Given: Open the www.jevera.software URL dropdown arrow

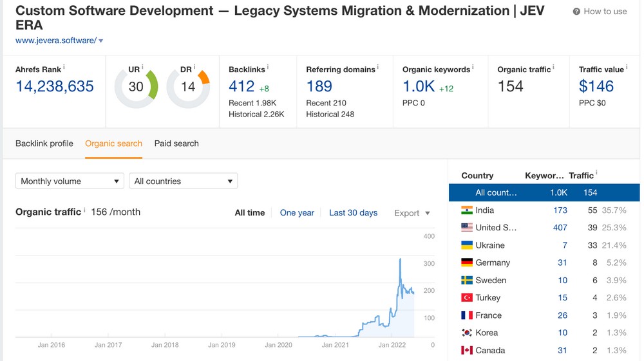Looking at the screenshot, I should click(100, 41).
